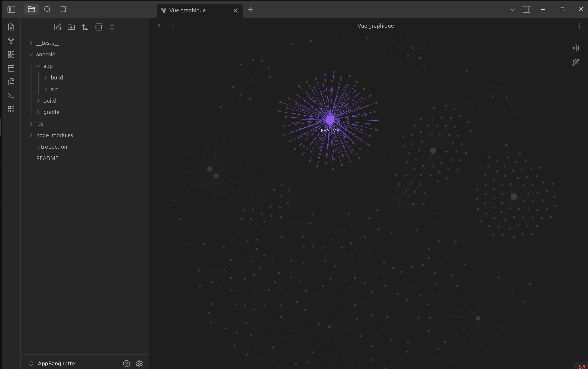Viewport: 588px width, 369px height.
Task: Create a new folder in file explorer
Action: pyautogui.click(x=71, y=27)
